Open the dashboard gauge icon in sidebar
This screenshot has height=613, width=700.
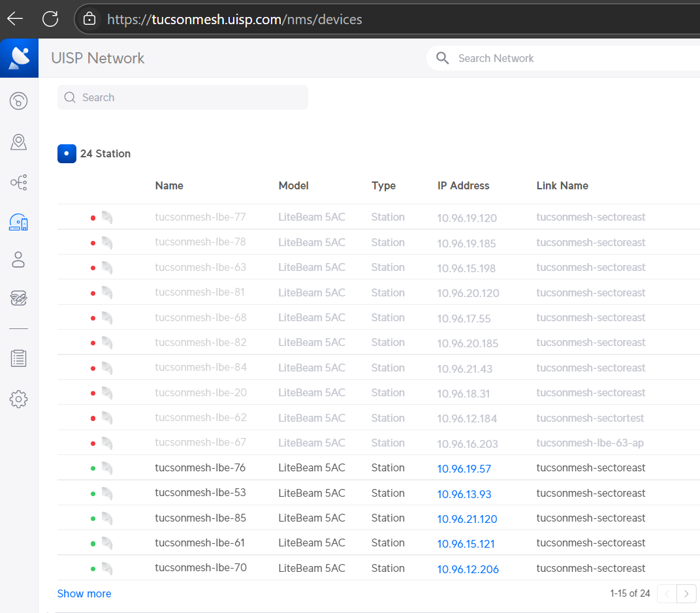pyautogui.click(x=18, y=101)
